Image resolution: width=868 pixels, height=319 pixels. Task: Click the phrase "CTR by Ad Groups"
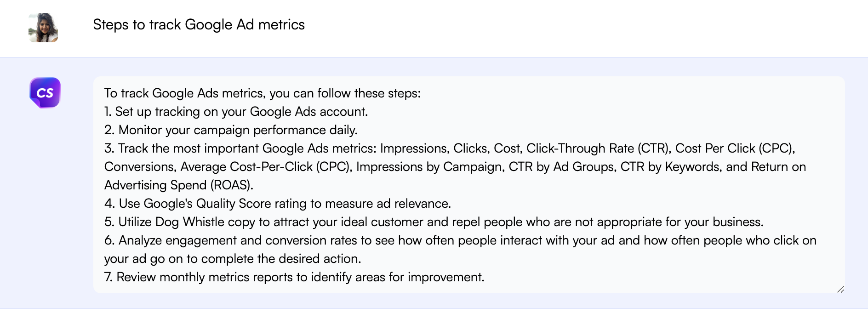click(561, 167)
